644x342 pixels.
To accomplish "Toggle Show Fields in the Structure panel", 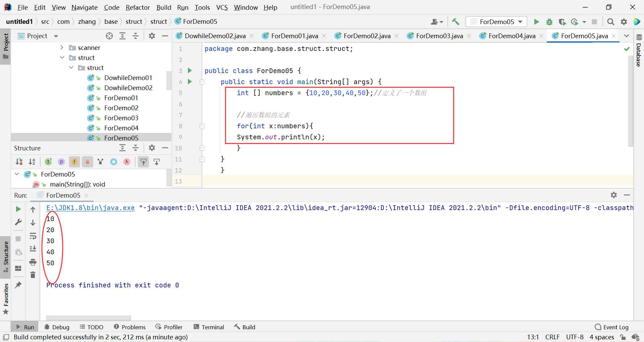I will pyautogui.click(x=74, y=162).
